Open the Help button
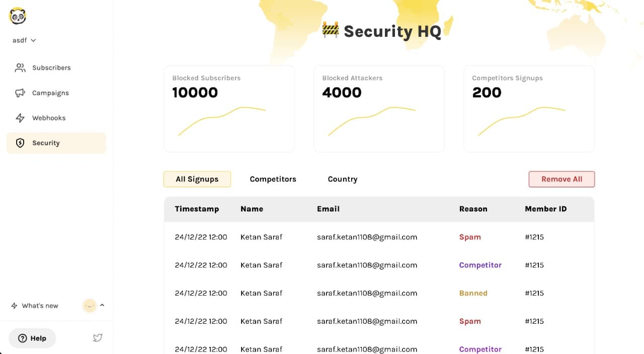The image size is (644, 354). point(32,338)
